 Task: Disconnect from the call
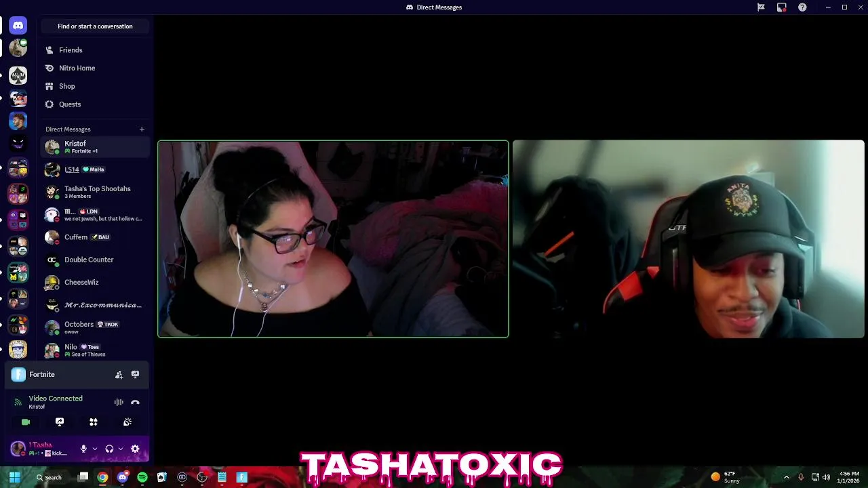tap(135, 402)
